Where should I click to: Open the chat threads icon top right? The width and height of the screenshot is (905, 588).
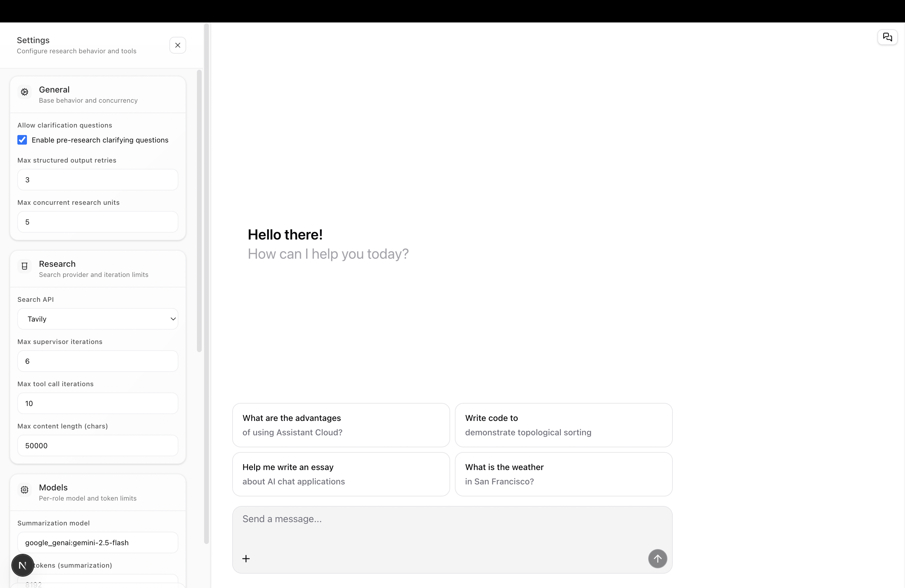pos(887,37)
